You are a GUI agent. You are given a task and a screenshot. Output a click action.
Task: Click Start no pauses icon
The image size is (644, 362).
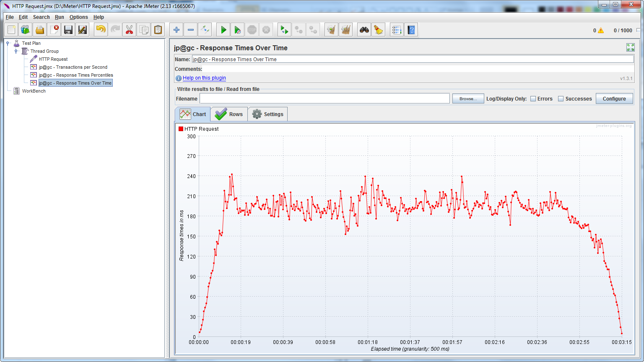(x=238, y=30)
